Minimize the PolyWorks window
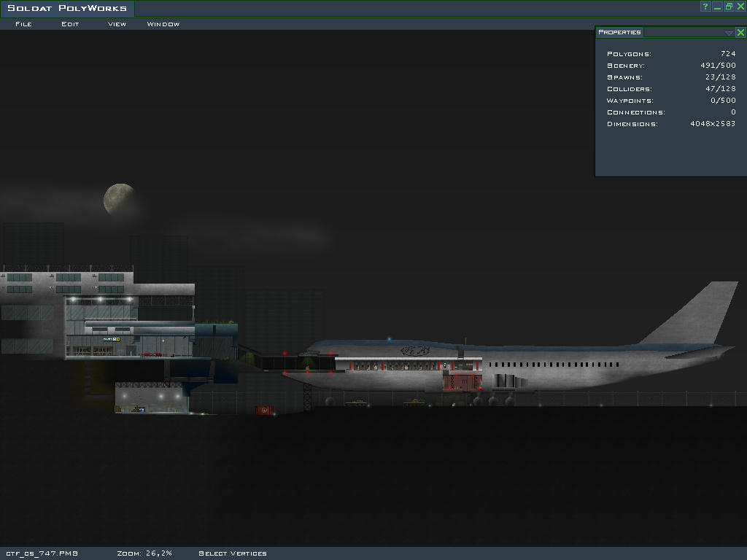 (x=717, y=7)
